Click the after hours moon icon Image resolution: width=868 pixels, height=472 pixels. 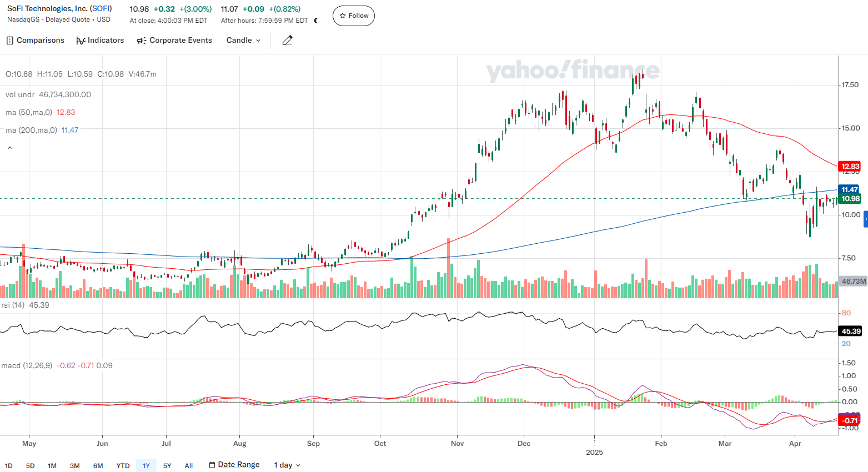pos(317,21)
